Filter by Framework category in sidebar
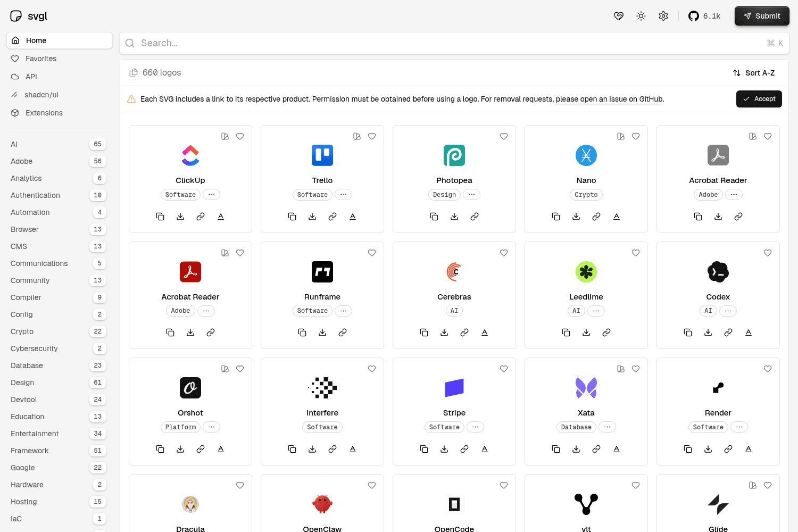The width and height of the screenshot is (798, 532). (59, 451)
